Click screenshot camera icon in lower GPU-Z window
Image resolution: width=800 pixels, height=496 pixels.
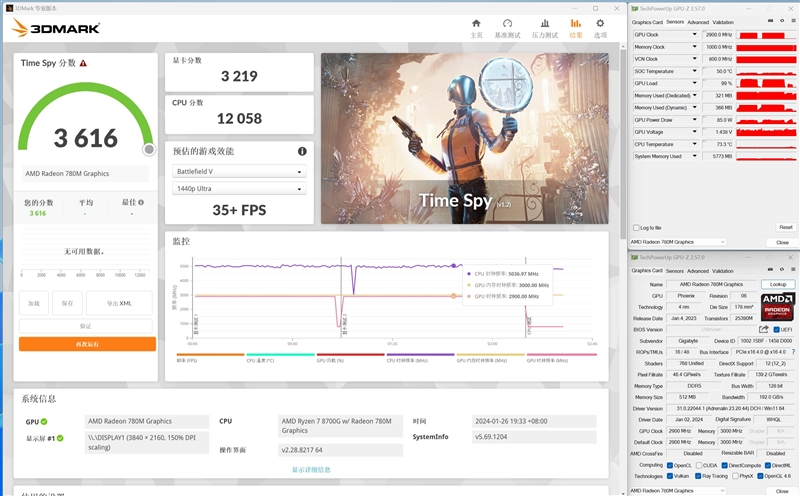[x=770, y=269]
